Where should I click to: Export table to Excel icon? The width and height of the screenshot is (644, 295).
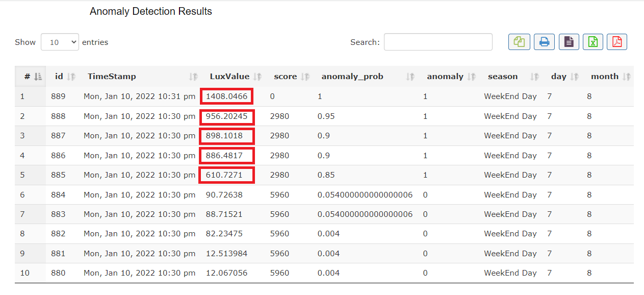click(593, 42)
